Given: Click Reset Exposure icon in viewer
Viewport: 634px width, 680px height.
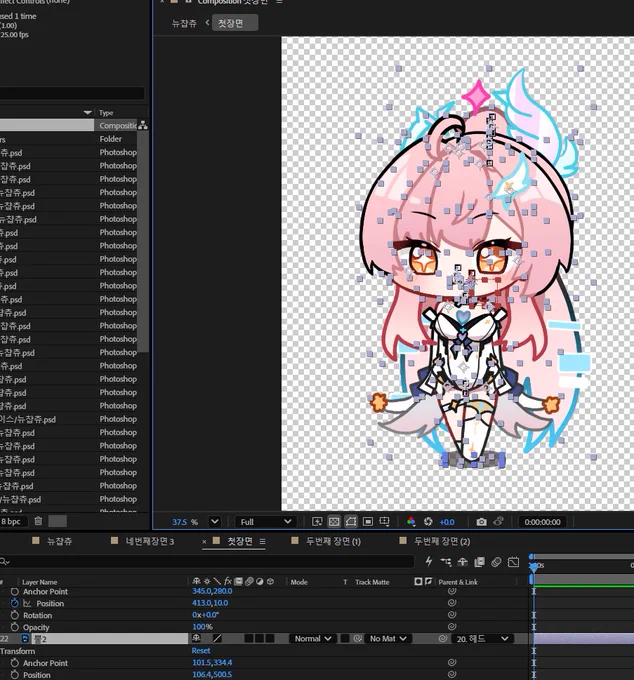Looking at the screenshot, I should coord(428,522).
